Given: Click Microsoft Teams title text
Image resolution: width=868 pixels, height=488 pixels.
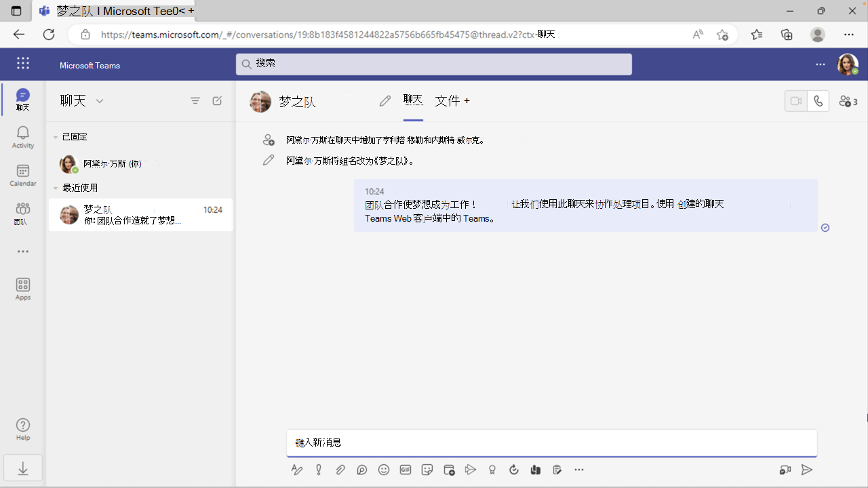Looking at the screenshot, I should coord(90,66).
